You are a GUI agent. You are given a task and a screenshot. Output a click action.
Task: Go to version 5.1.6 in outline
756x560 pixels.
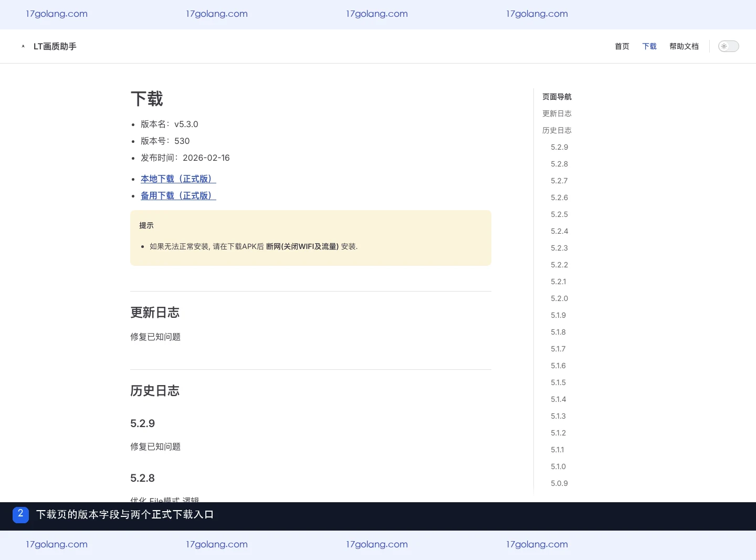click(x=558, y=366)
